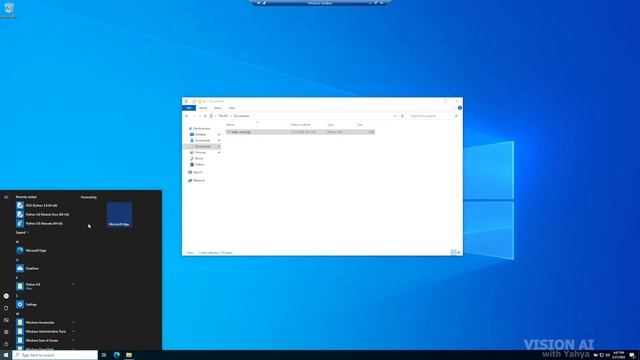Launch Microsoft Edge from the taskbar
Viewport: 640px width, 360px height.
tap(117, 355)
